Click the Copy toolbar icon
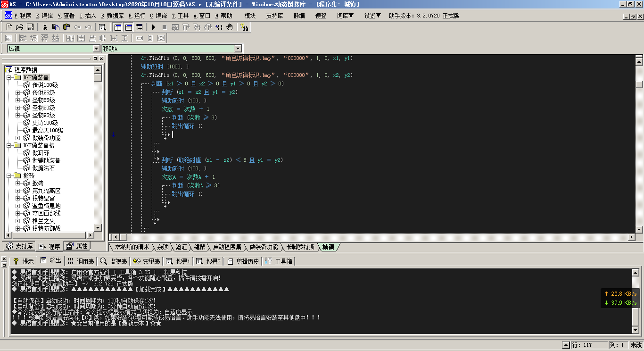Screen dimensions: 644x351 coord(56,27)
